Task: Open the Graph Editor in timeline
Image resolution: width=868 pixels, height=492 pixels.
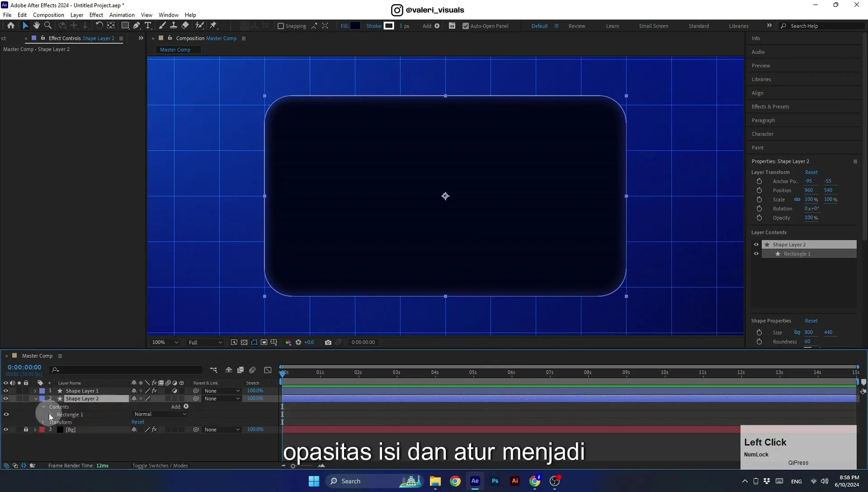Action: click(268, 370)
